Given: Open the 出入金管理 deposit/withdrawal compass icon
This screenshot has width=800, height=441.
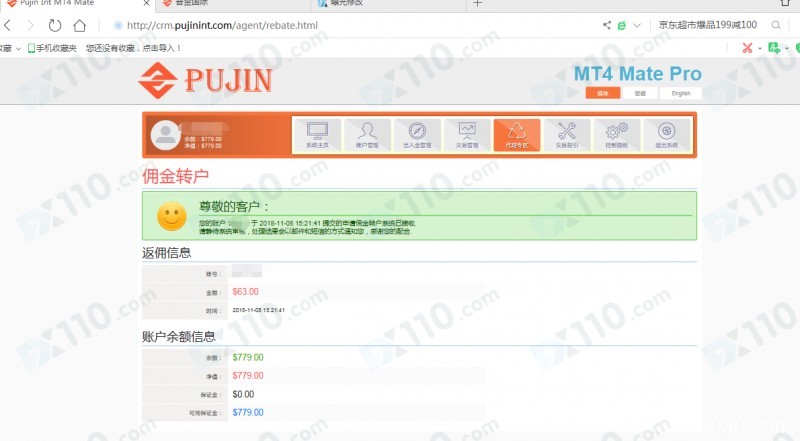Looking at the screenshot, I should click(x=417, y=135).
